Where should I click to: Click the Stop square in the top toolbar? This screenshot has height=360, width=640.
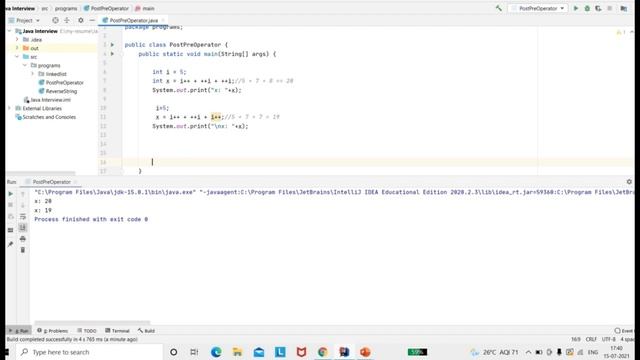(x=610, y=8)
